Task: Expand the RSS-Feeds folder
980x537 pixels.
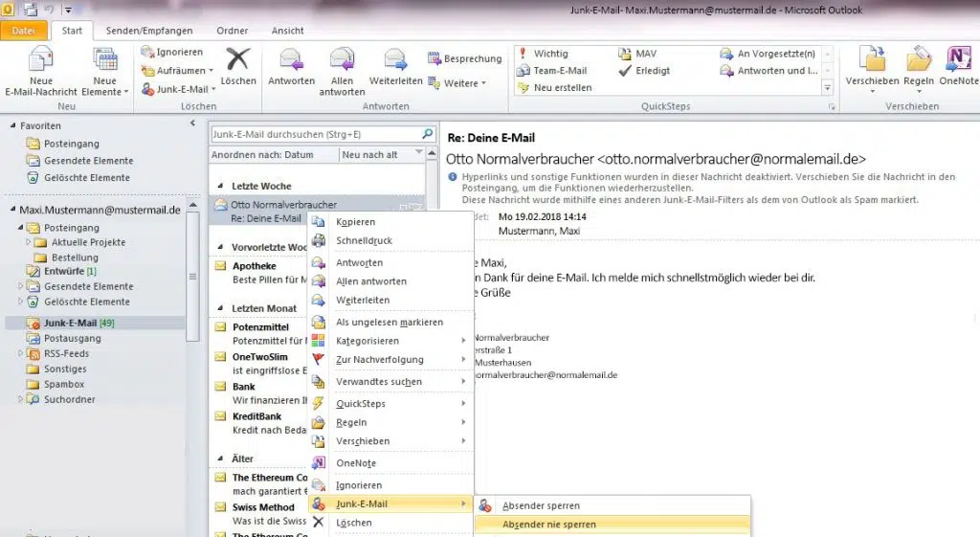Action: pos(21,353)
